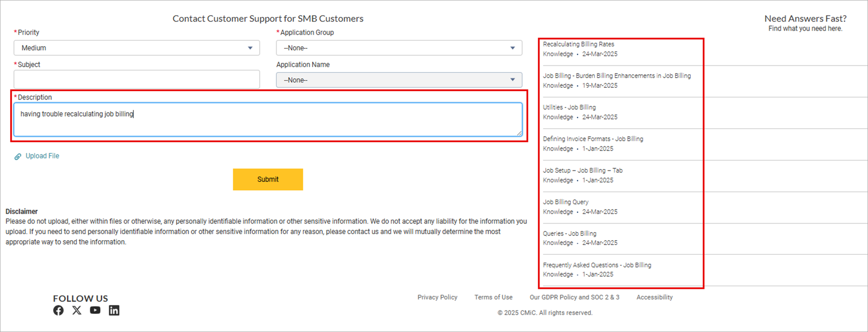Screen dimensions: 868x332
Task: Open the Recalculating Billing Rates article
Action: point(578,44)
